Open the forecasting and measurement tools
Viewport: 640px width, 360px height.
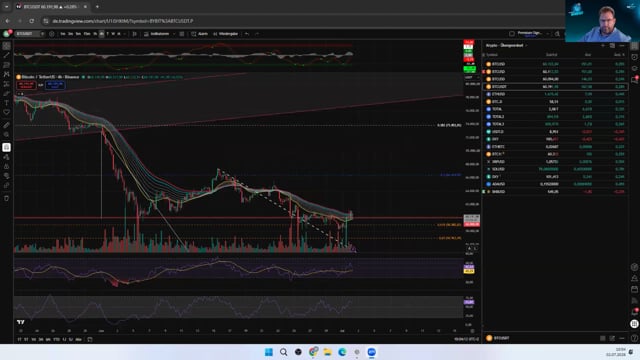[x=7, y=84]
